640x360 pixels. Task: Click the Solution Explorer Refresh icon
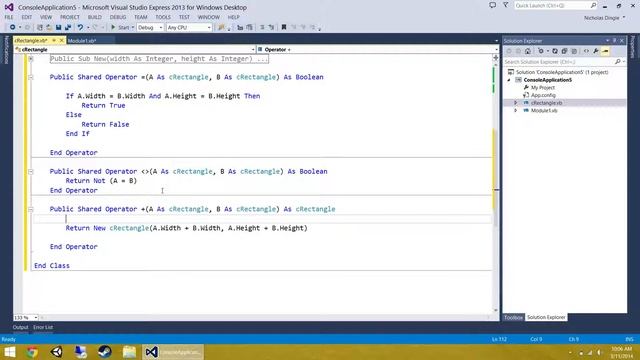pyautogui.click(x=555, y=51)
